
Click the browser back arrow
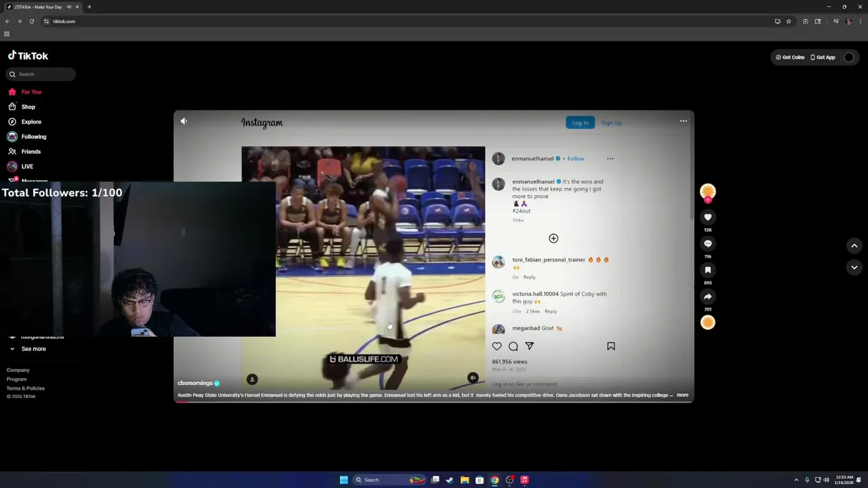tap(7, 21)
